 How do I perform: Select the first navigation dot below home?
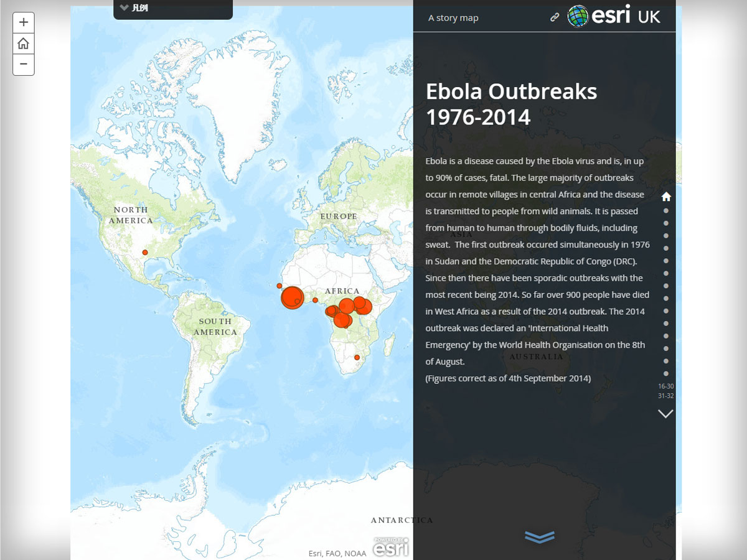(x=666, y=211)
